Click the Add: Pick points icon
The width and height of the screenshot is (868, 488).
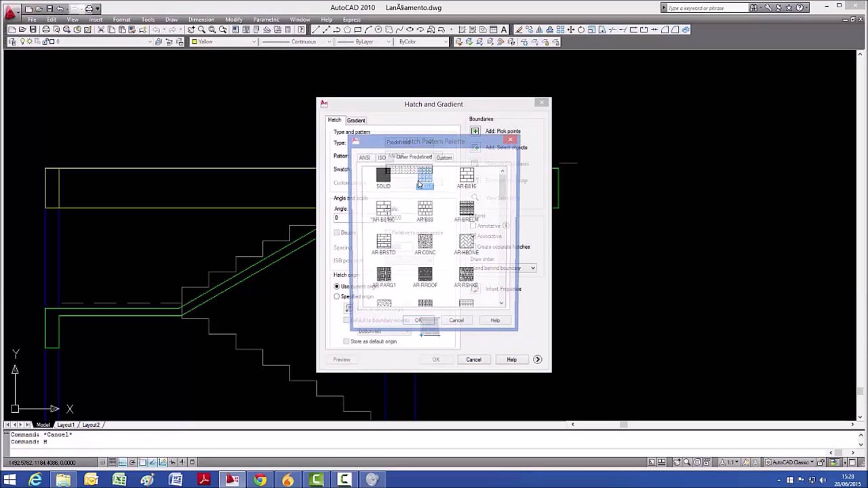click(475, 131)
